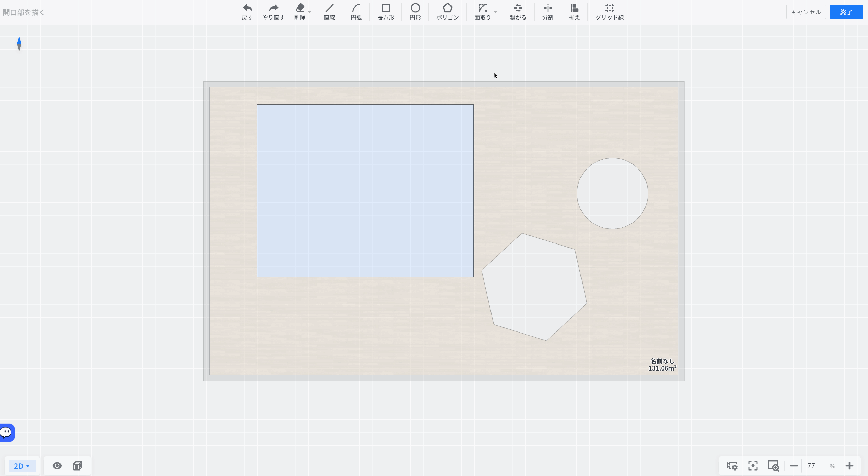Open the cursor settings icon
This screenshot has width=868, height=476.
[x=732, y=466]
